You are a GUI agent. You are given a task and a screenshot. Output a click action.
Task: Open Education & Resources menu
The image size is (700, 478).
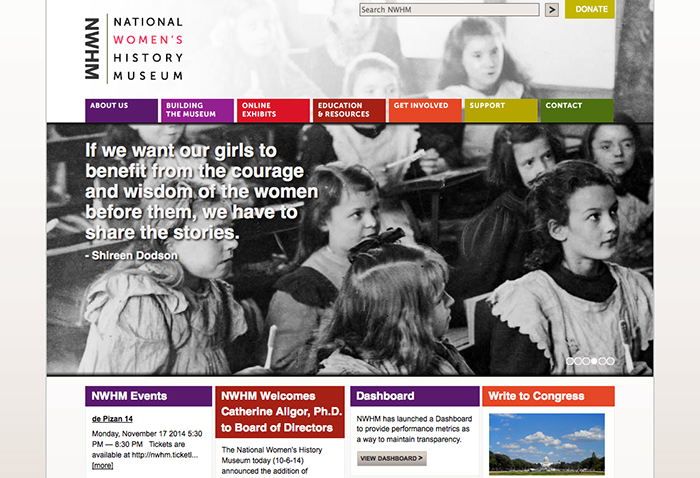click(348, 110)
